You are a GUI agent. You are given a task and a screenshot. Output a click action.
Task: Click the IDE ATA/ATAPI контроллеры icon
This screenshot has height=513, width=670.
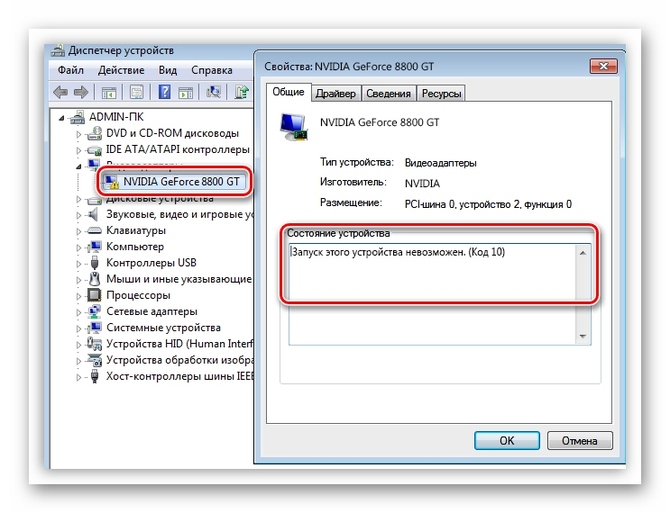pos(94,150)
